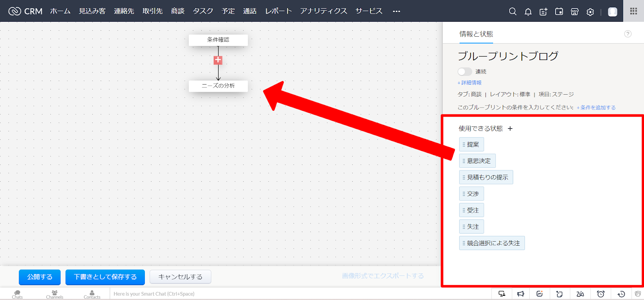The height and width of the screenshot is (300, 644).
Task: Open the Zia assistant icon
Action: tap(580, 294)
